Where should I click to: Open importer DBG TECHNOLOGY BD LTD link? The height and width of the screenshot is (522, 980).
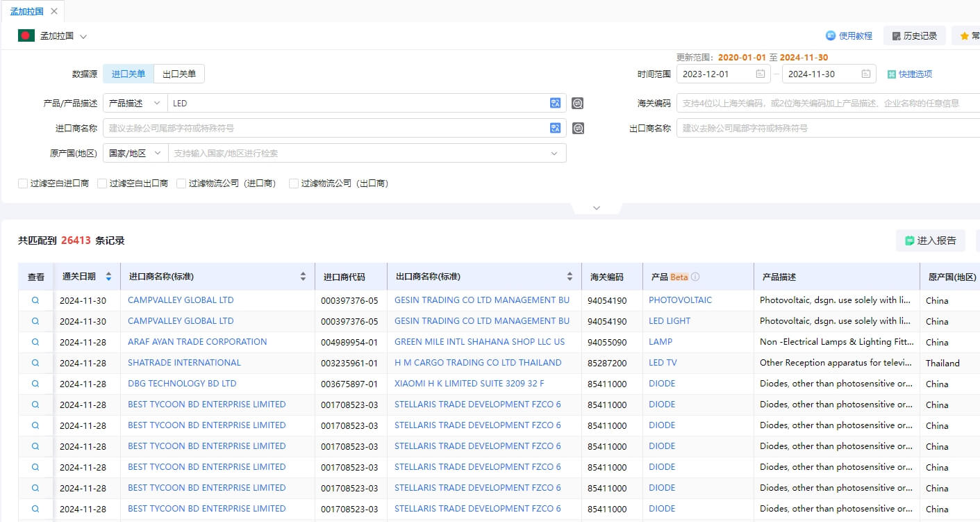(x=182, y=383)
